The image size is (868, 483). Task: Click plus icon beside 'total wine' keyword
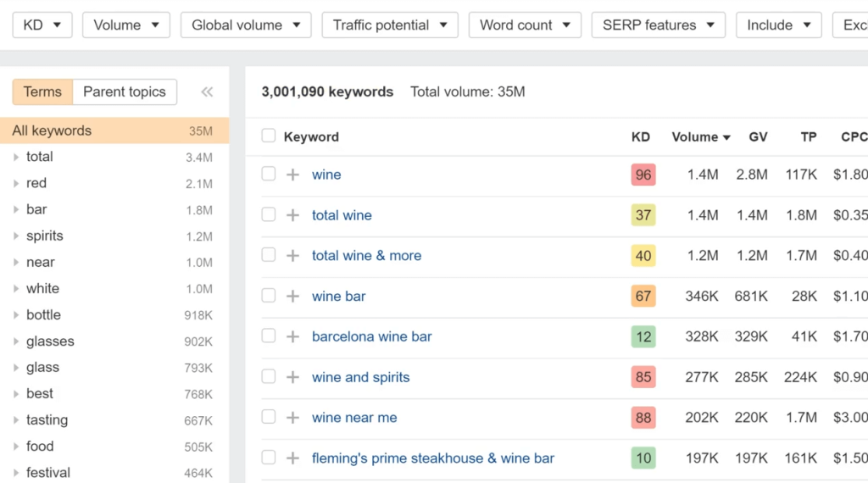(292, 215)
